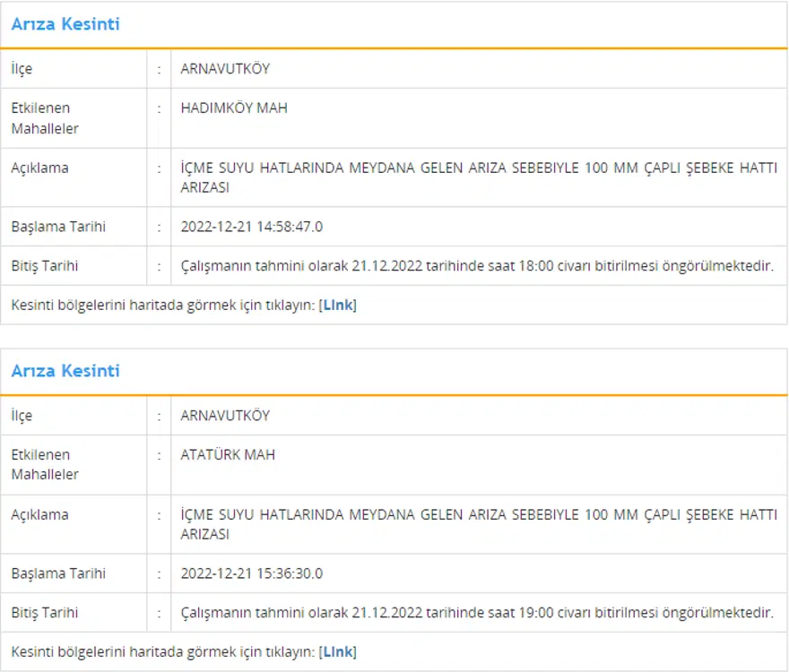The height and width of the screenshot is (672, 789).
Task: Click 'Etkilenen Mahalleler' label beside HADIMKÖY MAH
Action: (x=45, y=118)
